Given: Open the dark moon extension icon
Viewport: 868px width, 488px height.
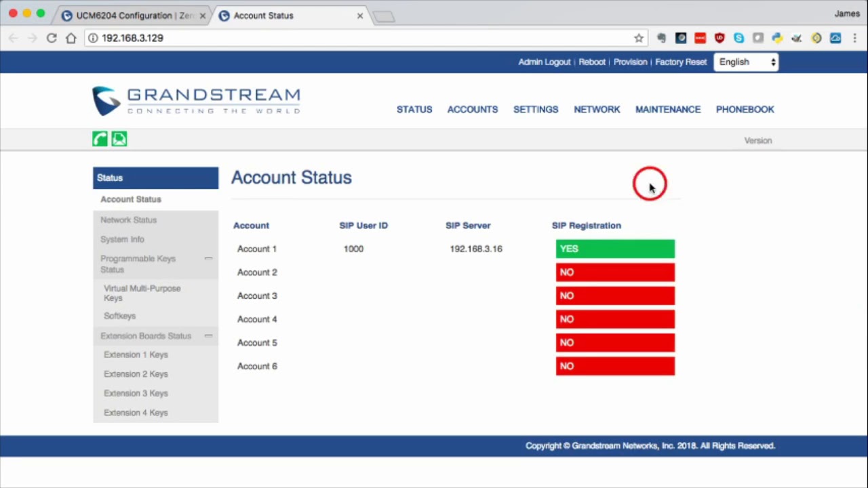Looking at the screenshot, I should (x=681, y=38).
